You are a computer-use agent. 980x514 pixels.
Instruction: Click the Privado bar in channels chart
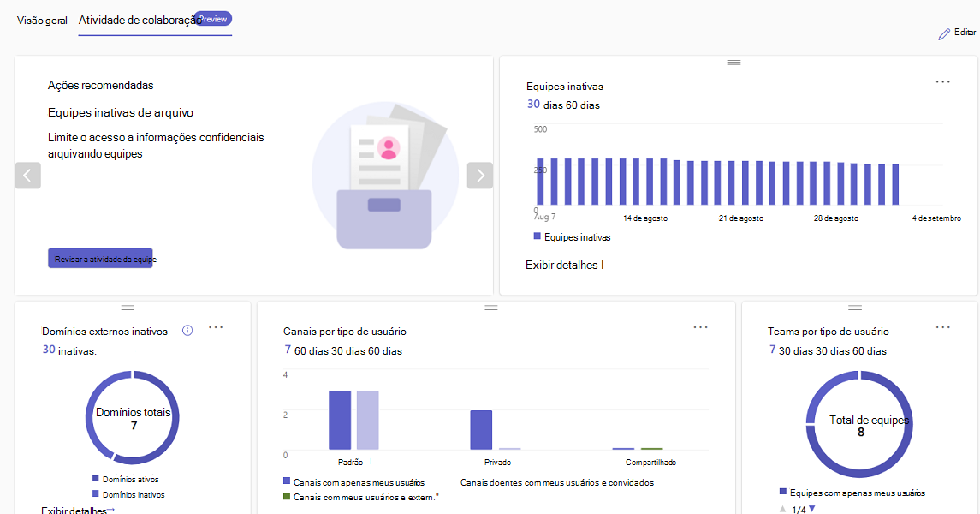pyautogui.click(x=481, y=430)
